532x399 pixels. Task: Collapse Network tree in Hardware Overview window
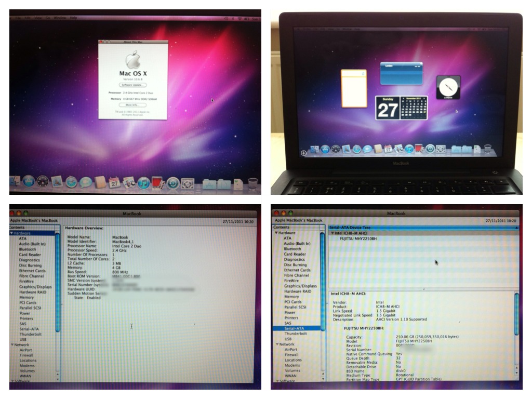pyautogui.click(x=12, y=345)
